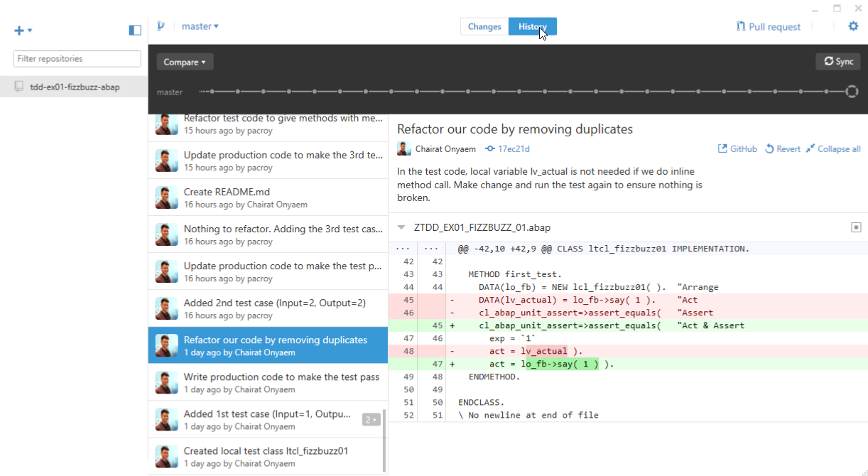Screen dimensions: 868x476
Task: Click the commit list scrollbar
Action: [x=385, y=440]
